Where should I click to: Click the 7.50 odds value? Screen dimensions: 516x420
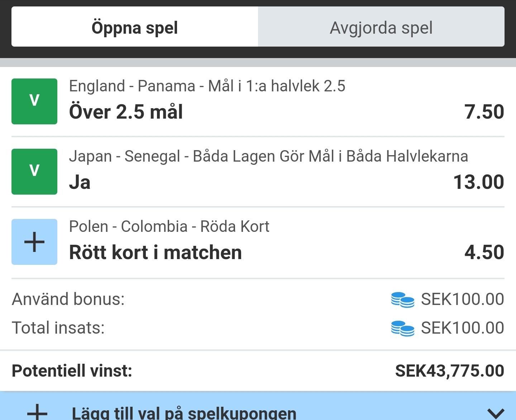484,112
